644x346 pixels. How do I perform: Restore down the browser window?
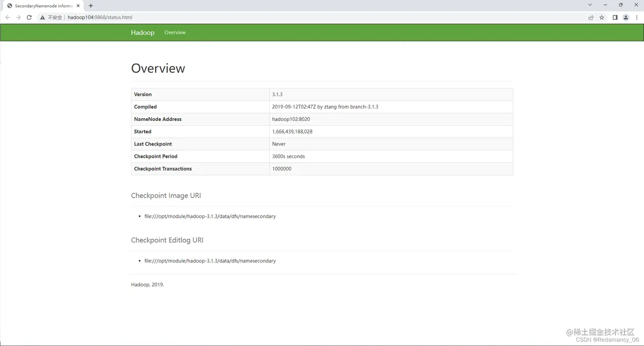click(621, 5)
